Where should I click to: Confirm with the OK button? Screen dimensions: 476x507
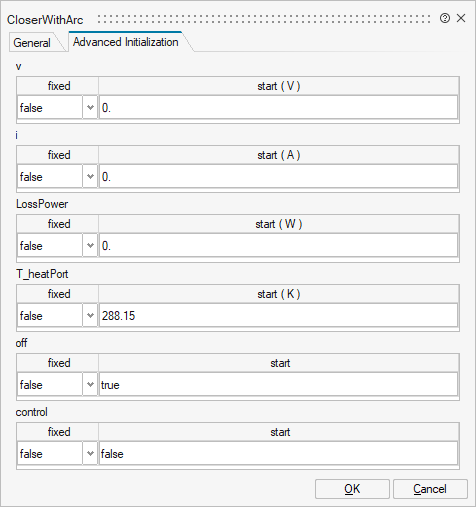[x=352, y=489]
